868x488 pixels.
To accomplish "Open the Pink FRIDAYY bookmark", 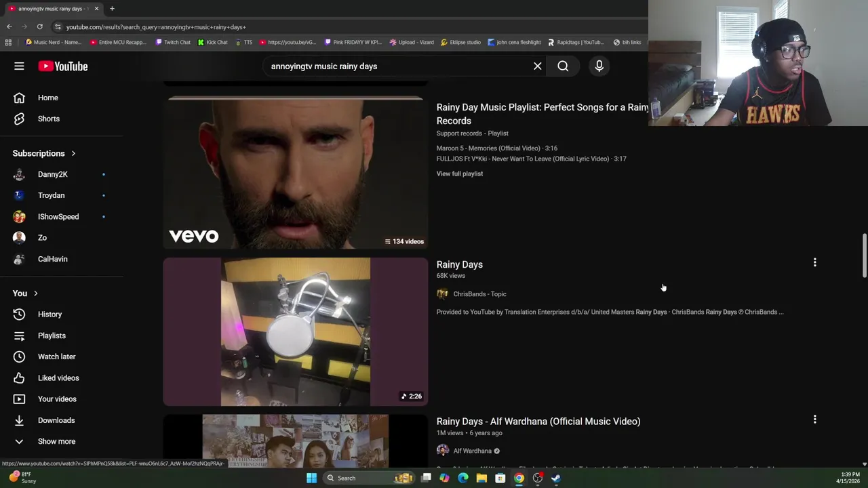I will 353,42.
